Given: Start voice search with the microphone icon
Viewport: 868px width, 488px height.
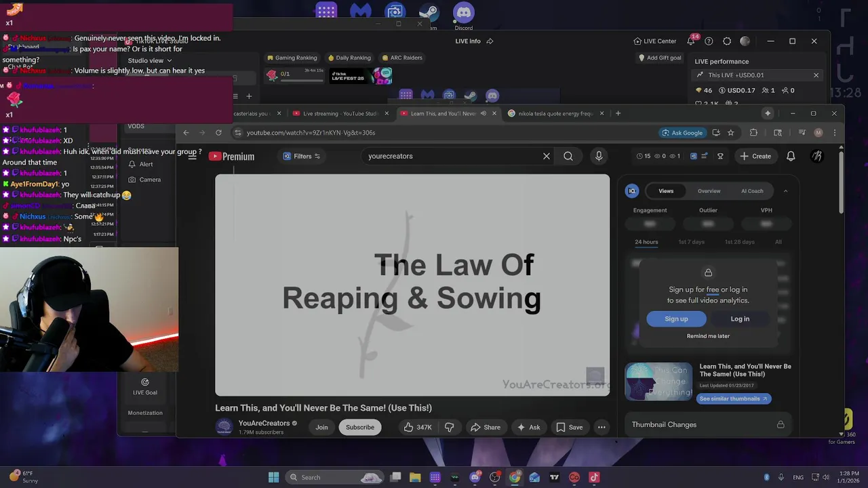Looking at the screenshot, I should pyautogui.click(x=599, y=156).
